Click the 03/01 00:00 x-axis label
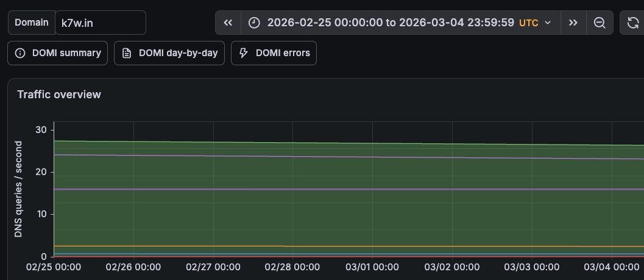 click(372, 267)
